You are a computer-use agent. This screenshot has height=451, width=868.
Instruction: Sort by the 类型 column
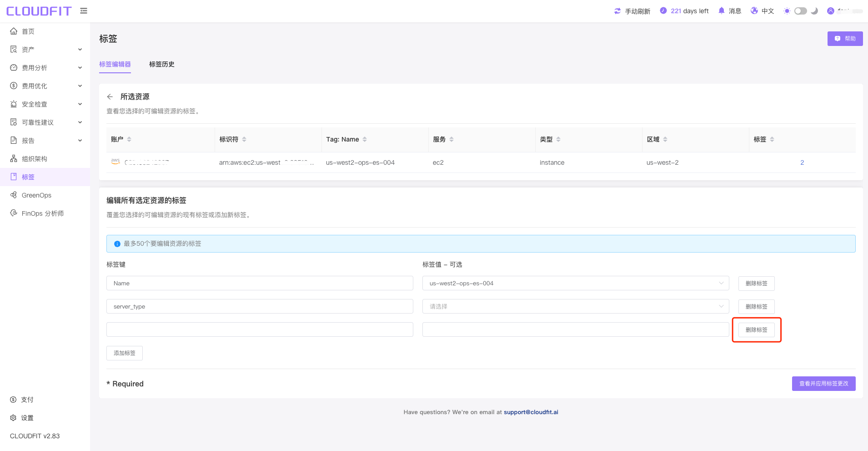[x=558, y=139]
